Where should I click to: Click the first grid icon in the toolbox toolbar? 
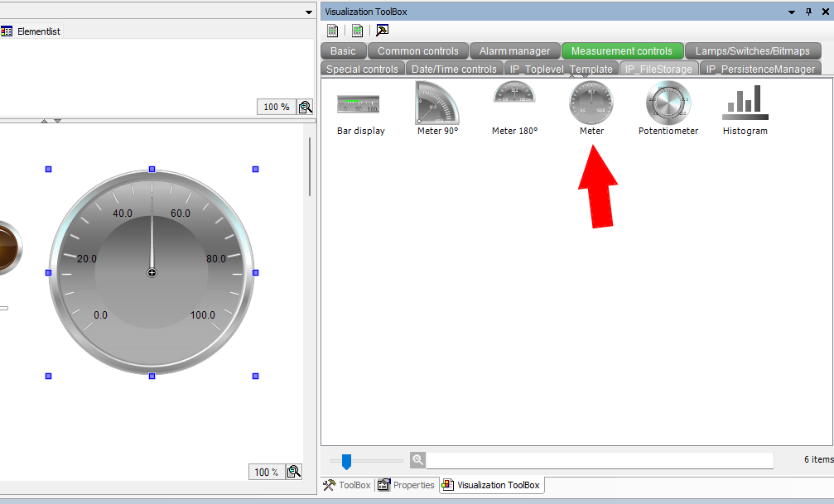tap(332, 30)
